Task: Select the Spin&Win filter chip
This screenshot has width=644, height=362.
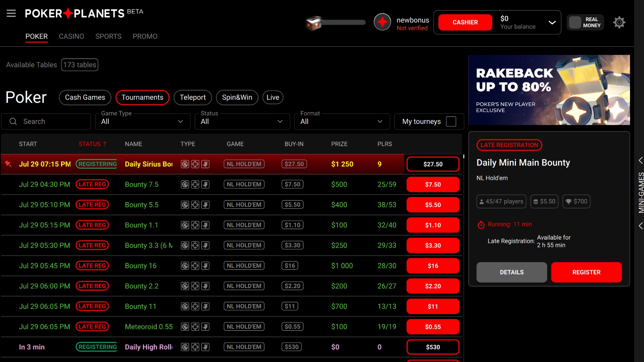Action: click(x=237, y=98)
